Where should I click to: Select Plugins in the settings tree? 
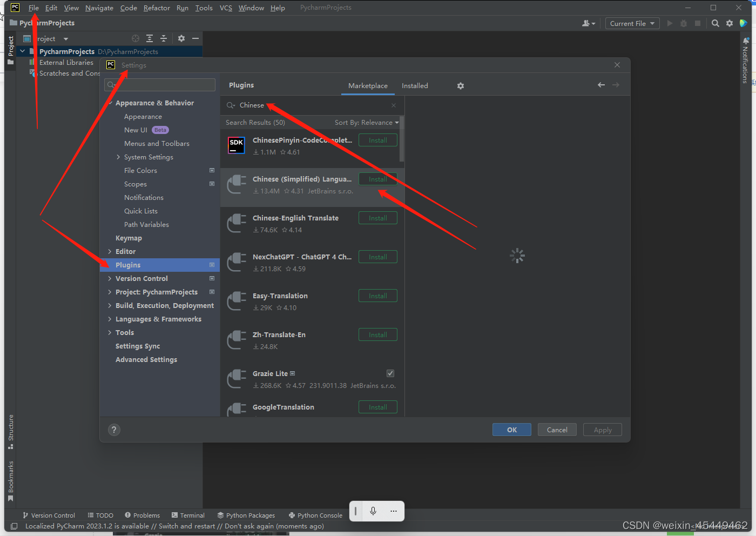click(160, 265)
